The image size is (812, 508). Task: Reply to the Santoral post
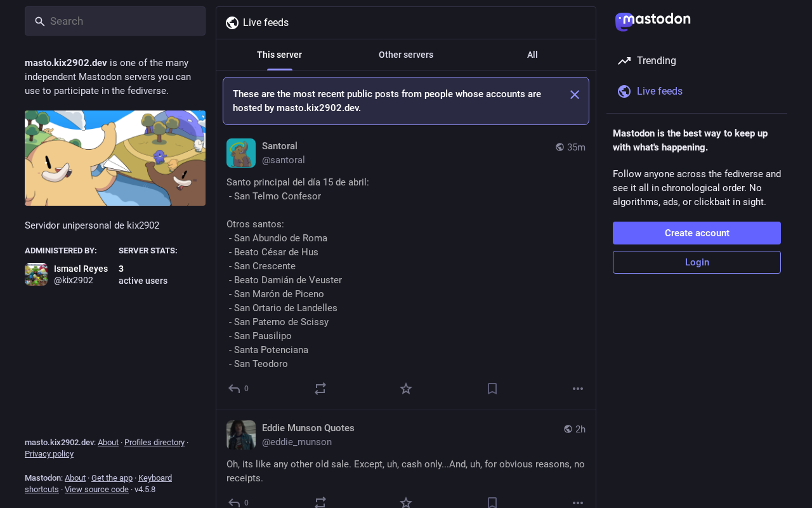(237, 389)
